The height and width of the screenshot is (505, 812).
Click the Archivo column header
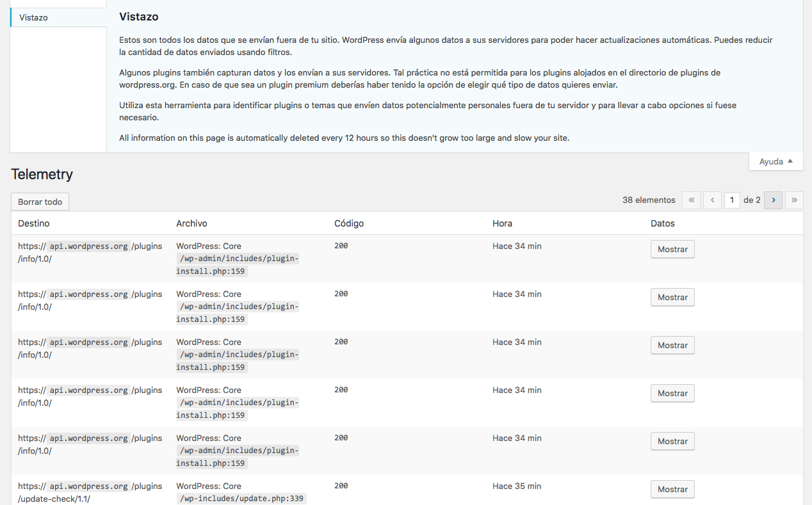(x=191, y=223)
